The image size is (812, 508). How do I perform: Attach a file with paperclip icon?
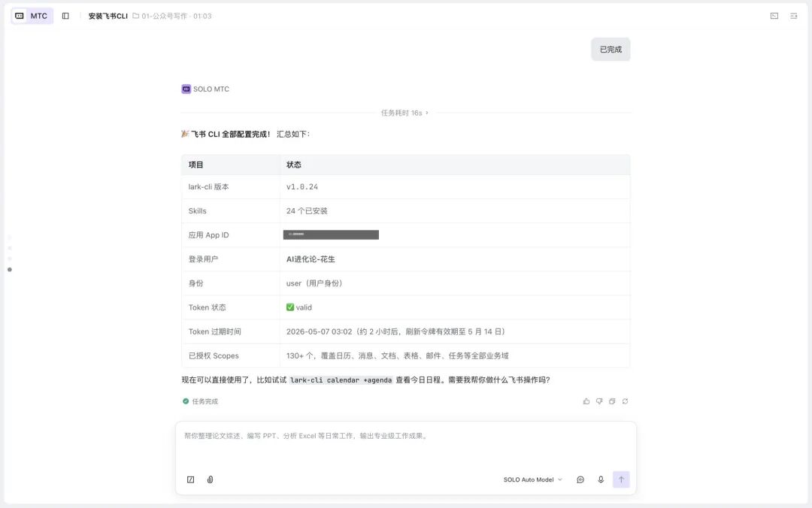pos(210,479)
